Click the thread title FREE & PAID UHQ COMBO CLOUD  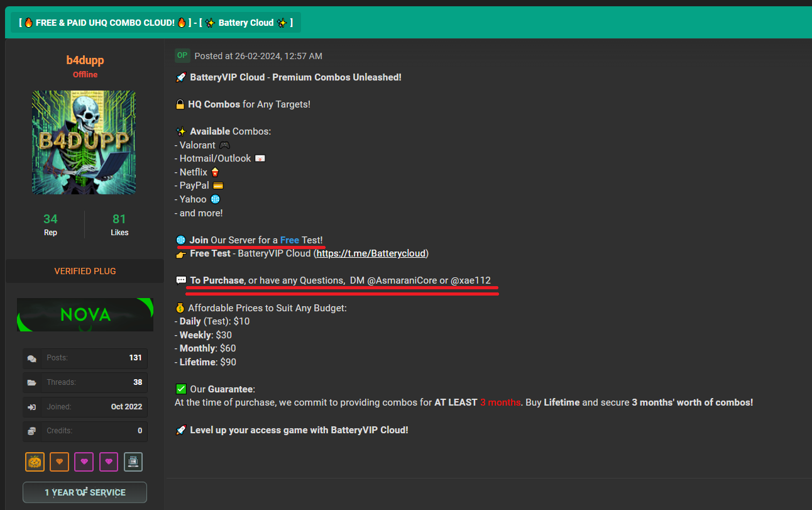tap(106, 23)
